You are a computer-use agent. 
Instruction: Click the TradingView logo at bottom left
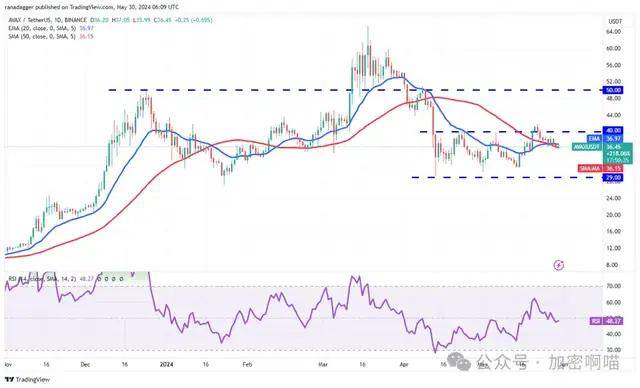click(x=28, y=379)
